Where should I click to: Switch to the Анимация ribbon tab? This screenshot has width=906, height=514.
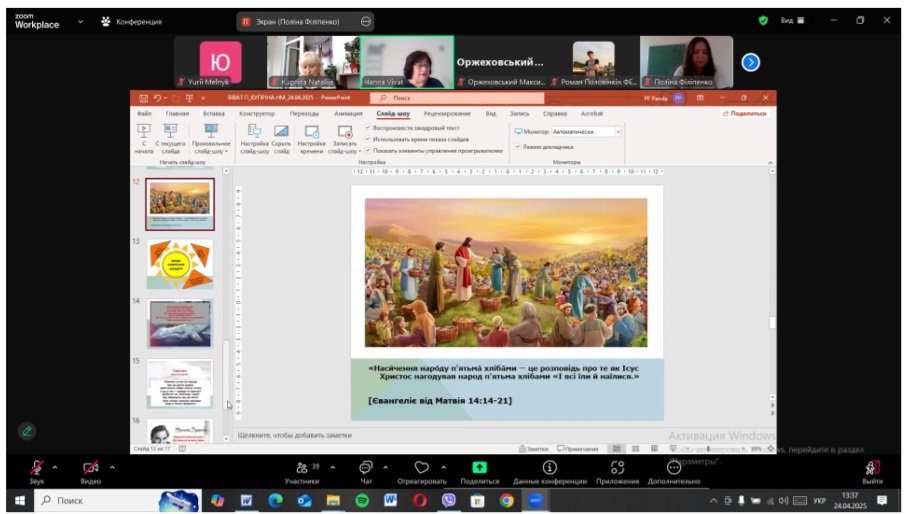coord(348,114)
